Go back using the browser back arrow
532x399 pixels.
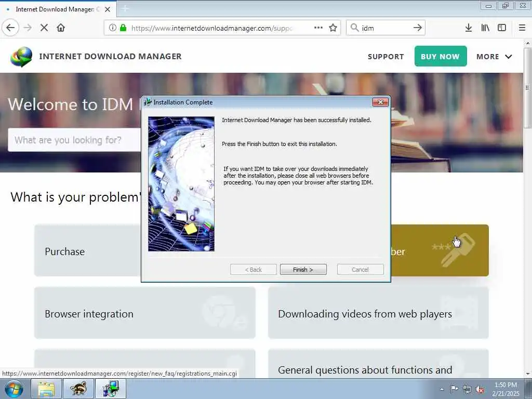point(10,28)
